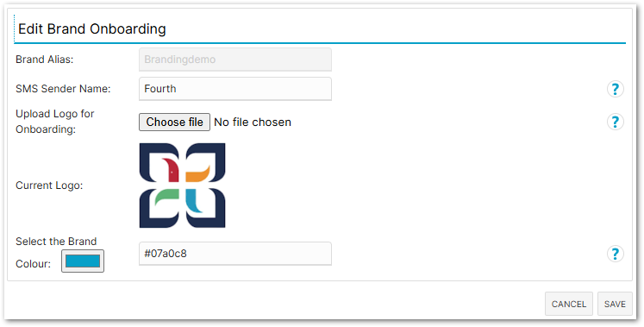Click the red petal in the logo
This screenshot has height=327, width=644.
(172, 170)
